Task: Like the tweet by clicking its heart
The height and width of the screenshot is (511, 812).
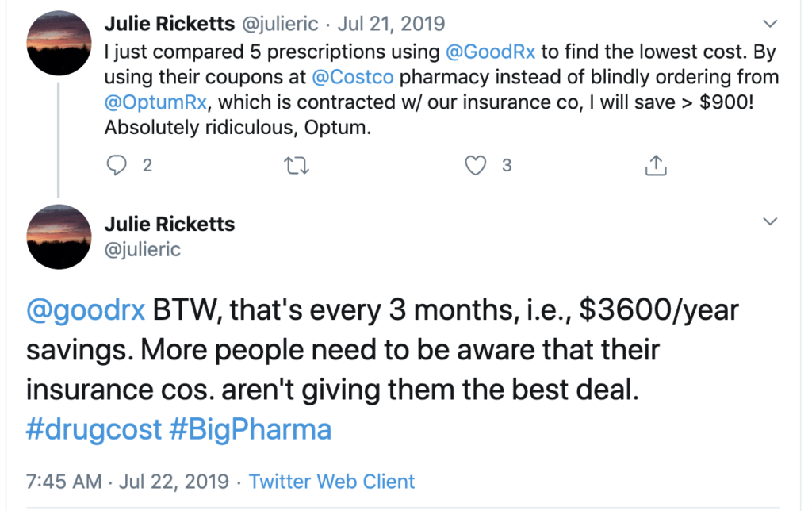Action: click(x=476, y=165)
